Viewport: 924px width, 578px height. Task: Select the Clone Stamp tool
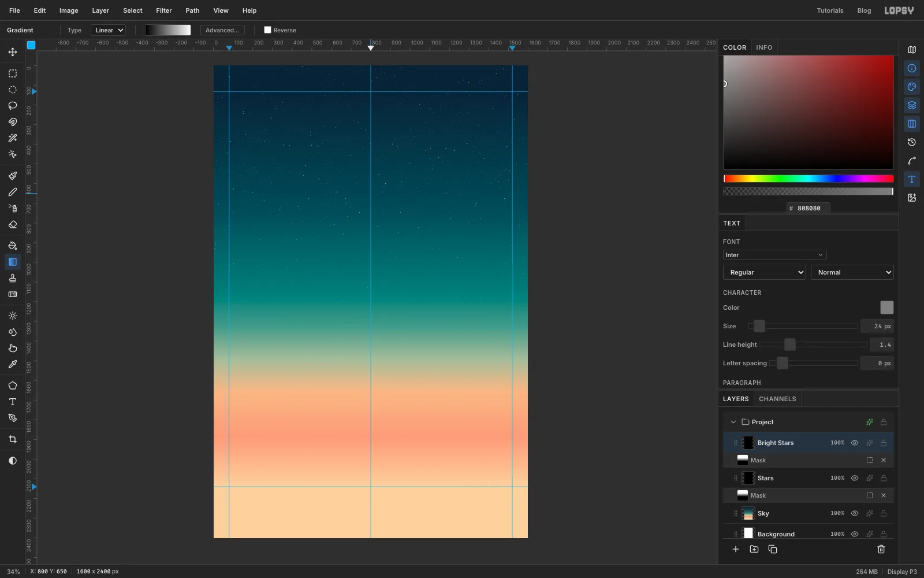coord(13,278)
